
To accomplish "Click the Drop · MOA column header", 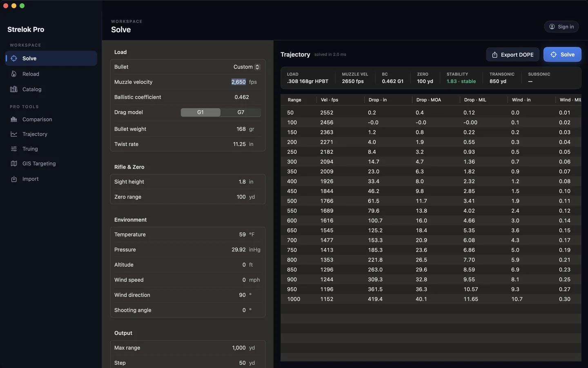I will pos(429,100).
